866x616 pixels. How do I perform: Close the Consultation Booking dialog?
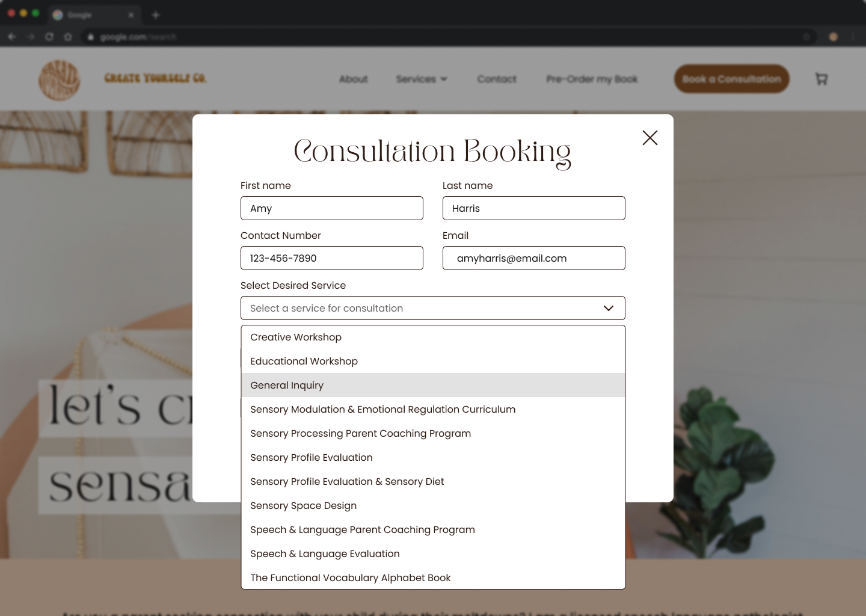[x=650, y=138]
